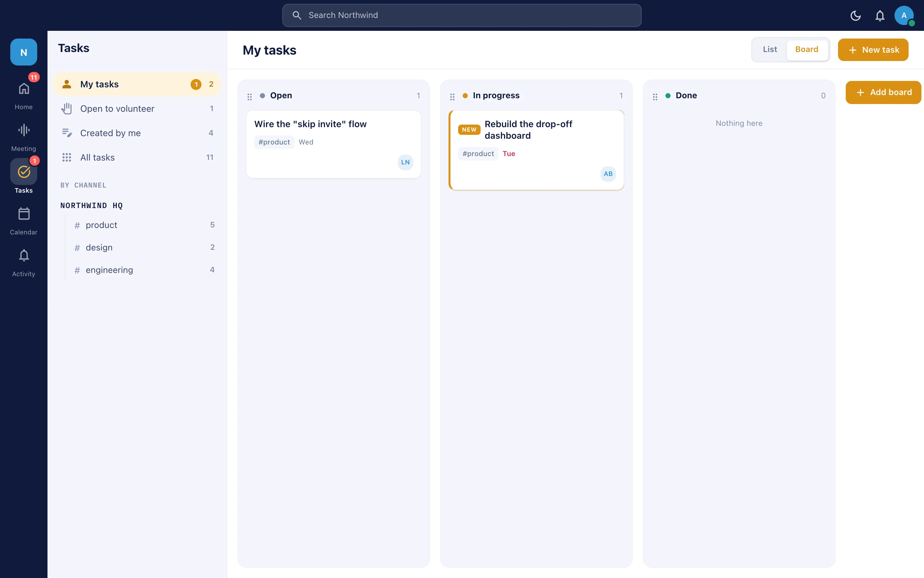Show All tasks list
This screenshot has width=924, height=578.
(137, 157)
